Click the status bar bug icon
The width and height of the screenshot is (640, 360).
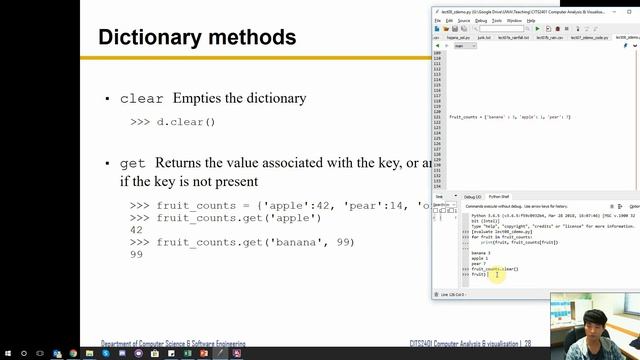click(436, 295)
